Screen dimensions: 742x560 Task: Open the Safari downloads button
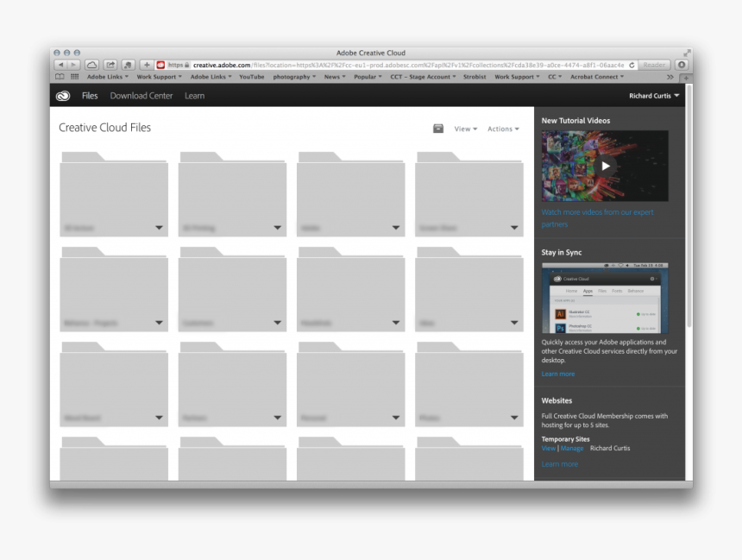[682, 65]
